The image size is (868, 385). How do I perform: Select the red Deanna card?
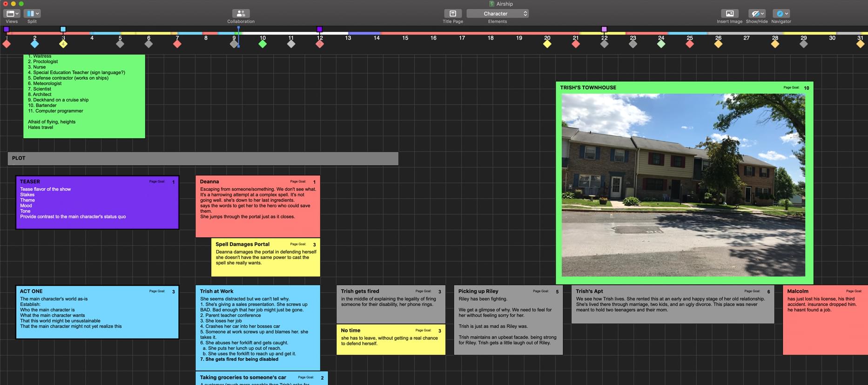[258, 207]
